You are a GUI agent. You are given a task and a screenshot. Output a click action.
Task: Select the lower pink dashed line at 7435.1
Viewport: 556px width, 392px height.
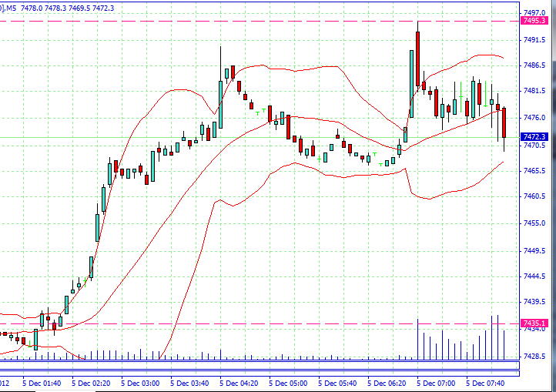(260, 324)
